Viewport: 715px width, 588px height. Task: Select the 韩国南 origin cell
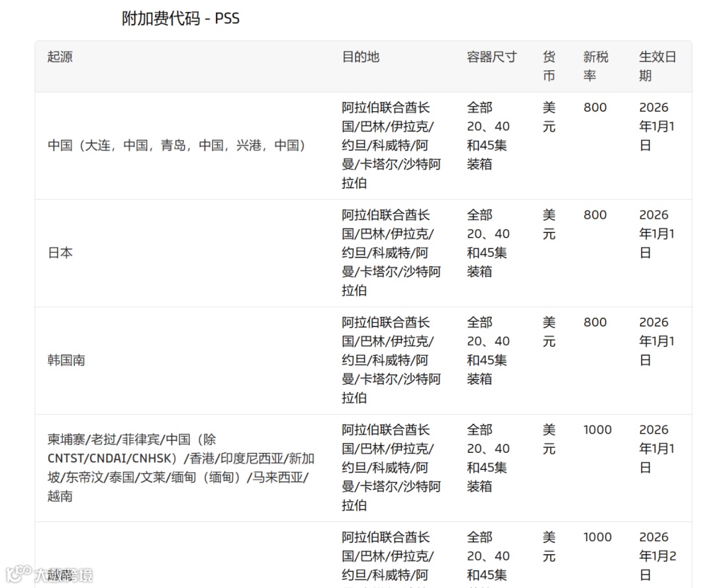tap(67, 360)
